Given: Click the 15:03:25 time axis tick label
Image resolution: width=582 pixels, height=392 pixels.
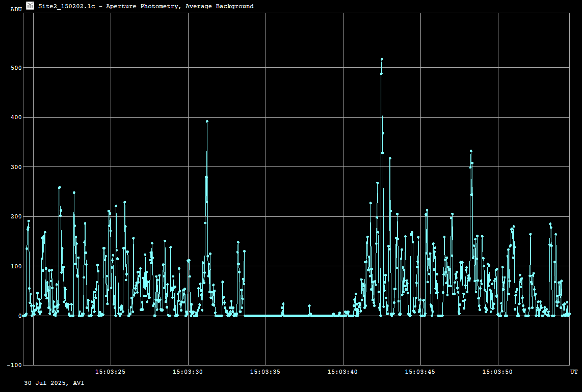Looking at the screenshot, I should [111, 372].
